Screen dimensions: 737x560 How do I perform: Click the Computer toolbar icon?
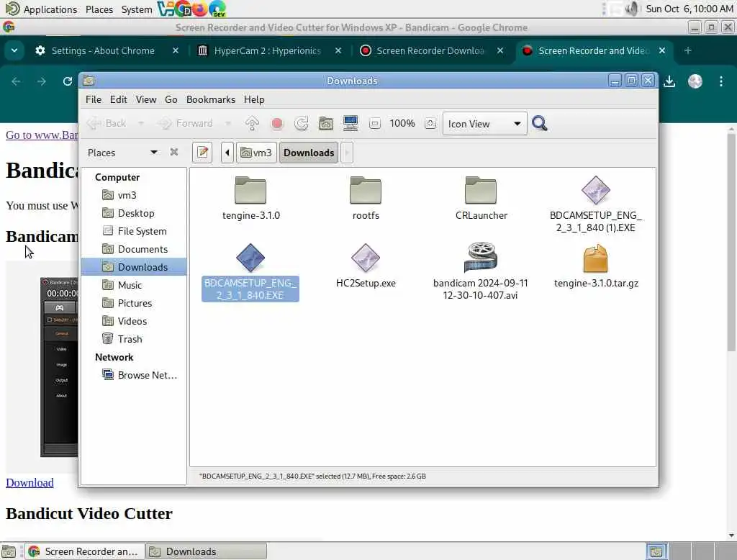351,123
